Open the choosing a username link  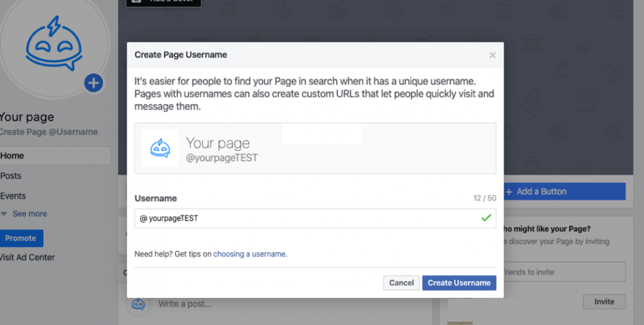250,254
